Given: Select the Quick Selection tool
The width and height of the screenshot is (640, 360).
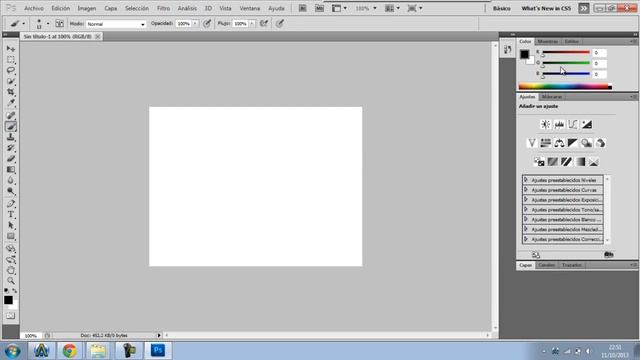Looking at the screenshot, I should 11,81.
